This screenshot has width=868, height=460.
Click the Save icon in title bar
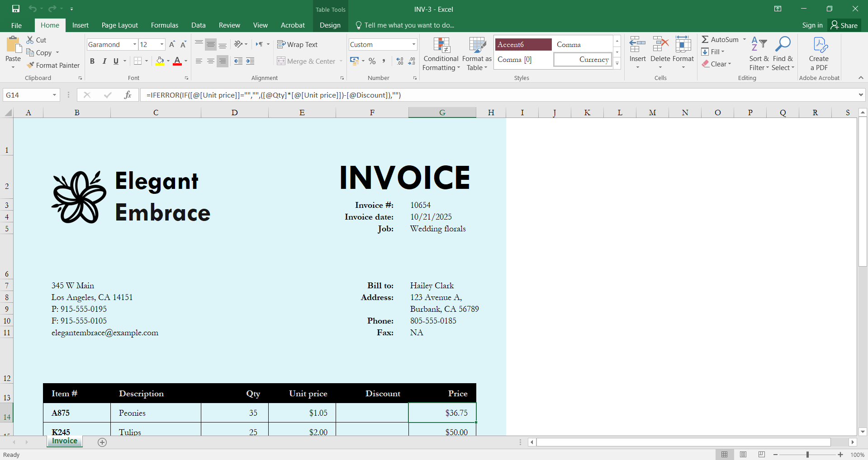pos(16,9)
